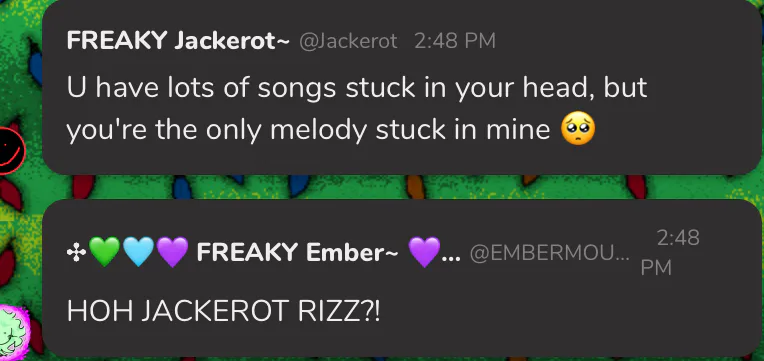Open the mint green spiky avatar

(14, 330)
